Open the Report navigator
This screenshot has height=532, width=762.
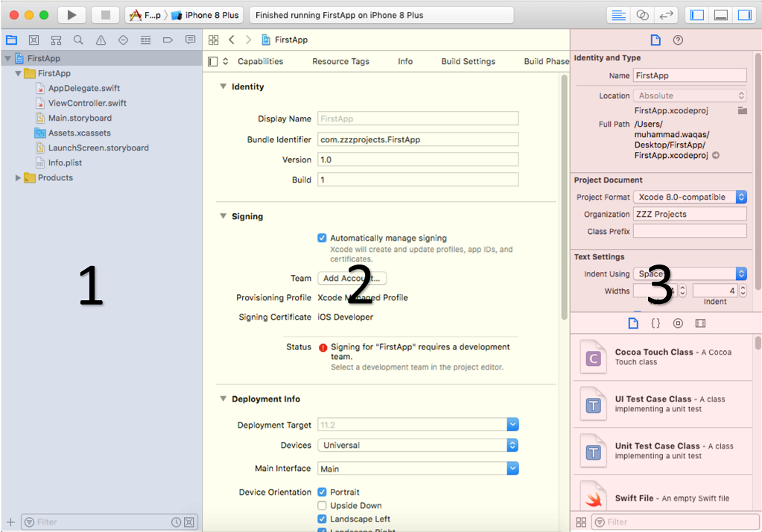point(190,40)
